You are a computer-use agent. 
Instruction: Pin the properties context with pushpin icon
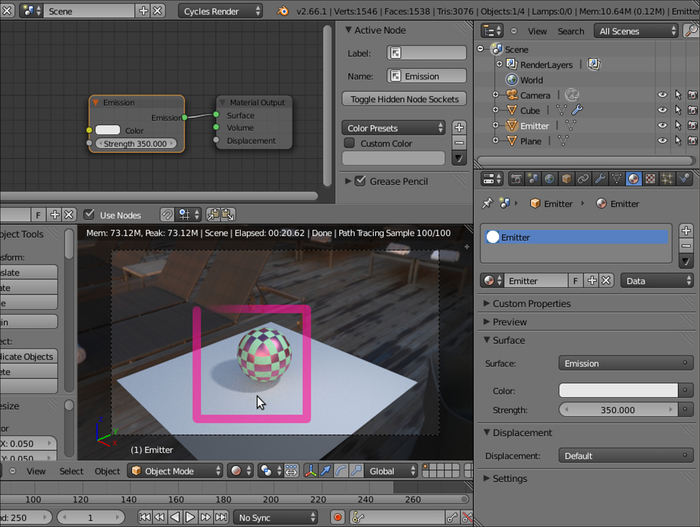point(487,203)
